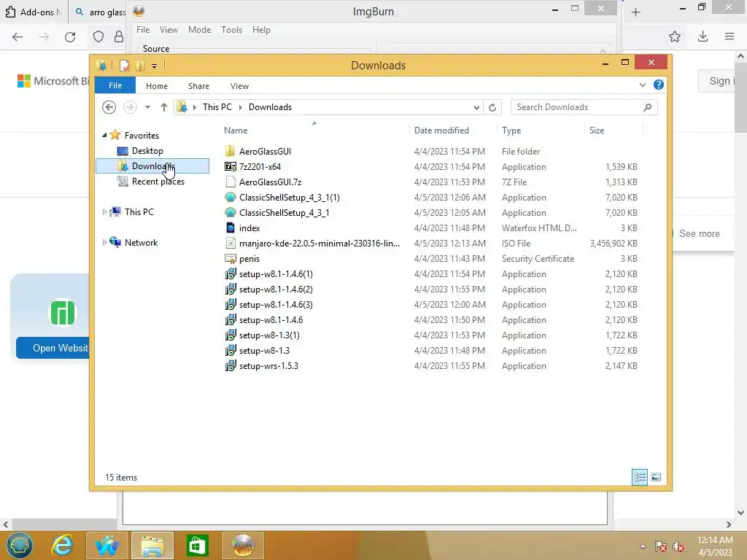Open the Home ribbon tab
This screenshot has width=747, height=560.
coord(157,86)
